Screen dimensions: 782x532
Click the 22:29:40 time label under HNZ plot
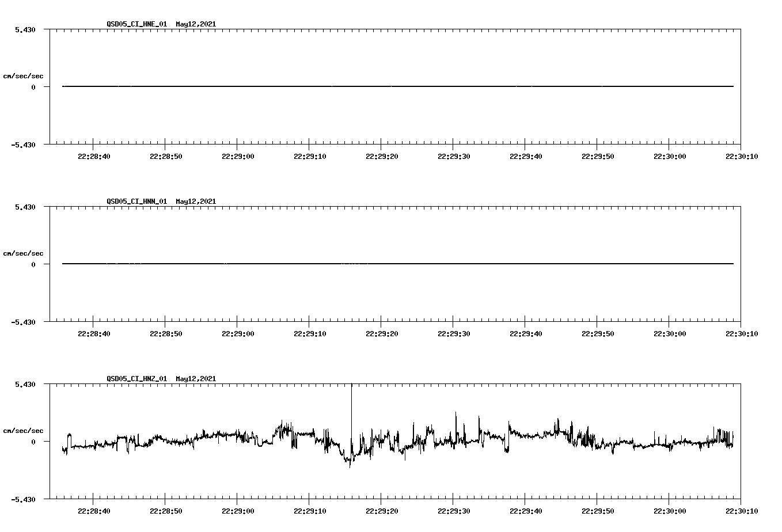pyautogui.click(x=526, y=511)
